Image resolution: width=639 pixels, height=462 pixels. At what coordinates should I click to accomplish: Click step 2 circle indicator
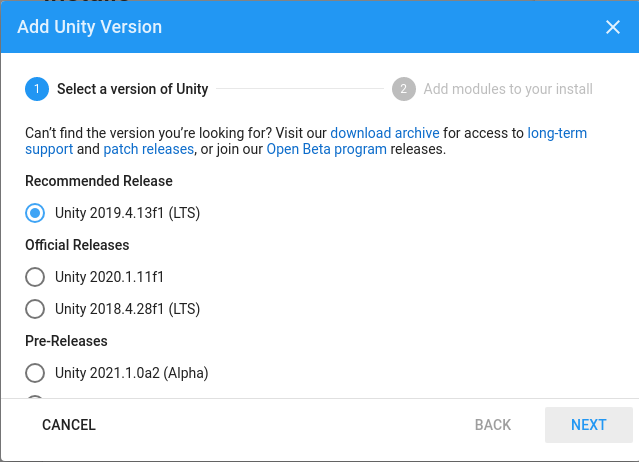[403, 89]
